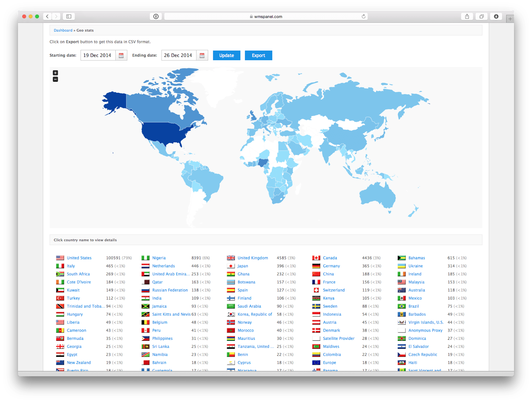Screen dimensions: 532x402
Task: Go back with Safari back arrow
Action: [48, 16]
